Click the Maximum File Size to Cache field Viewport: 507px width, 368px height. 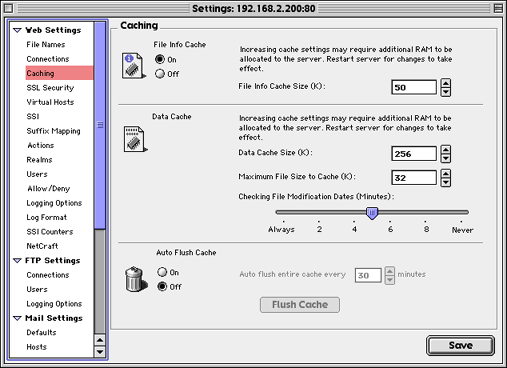(414, 178)
